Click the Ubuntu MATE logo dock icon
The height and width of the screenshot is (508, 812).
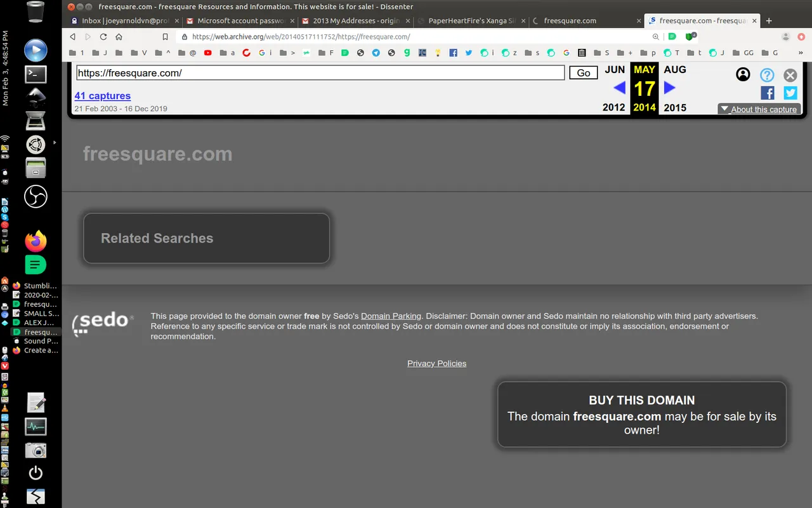click(x=36, y=145)
